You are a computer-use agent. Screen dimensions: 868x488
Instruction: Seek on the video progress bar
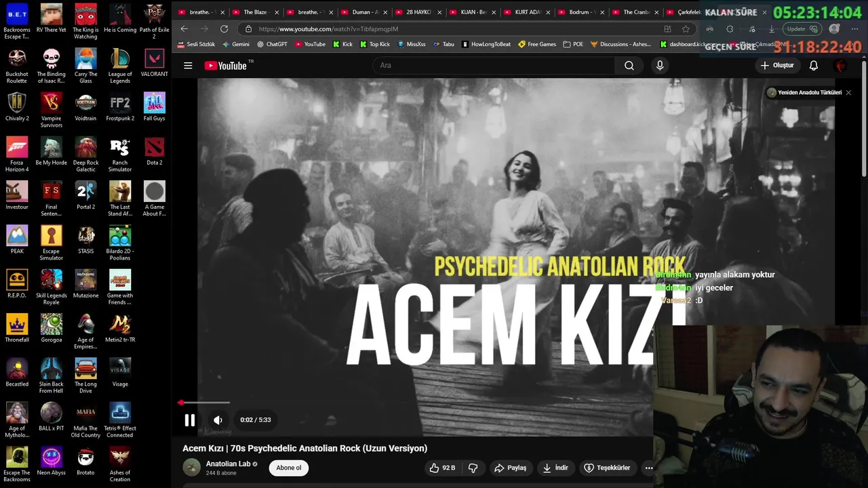417,403
